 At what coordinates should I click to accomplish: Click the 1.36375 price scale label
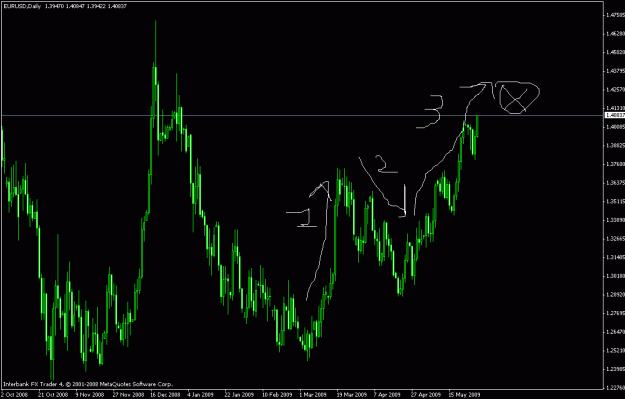point(615,183)
